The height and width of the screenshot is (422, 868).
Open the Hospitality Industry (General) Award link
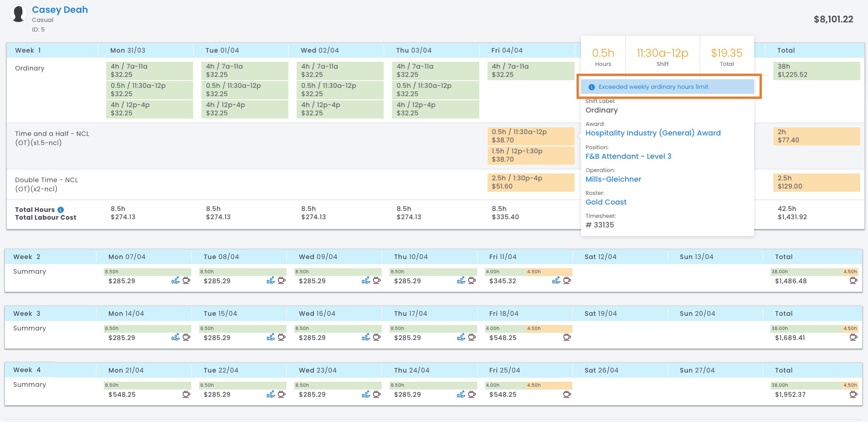pos(653,133)
